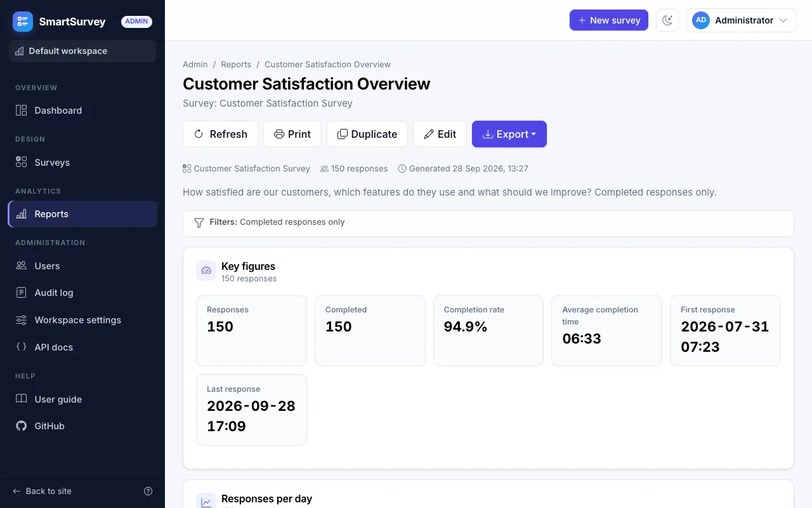812x508 pixels.
Task: Click the Average completion time card
Action: click(606, 331)
